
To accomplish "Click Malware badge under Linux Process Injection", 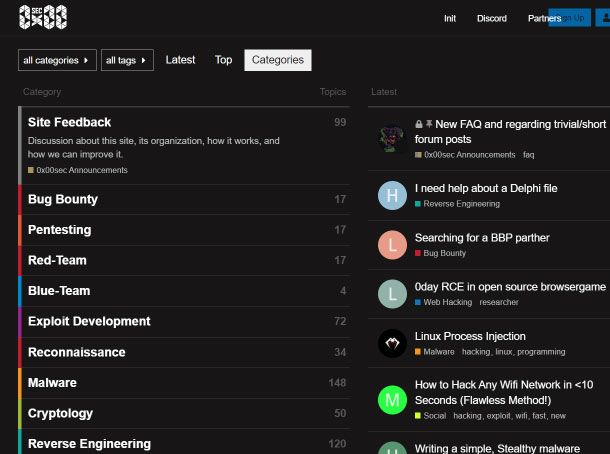I will [435, 352].
